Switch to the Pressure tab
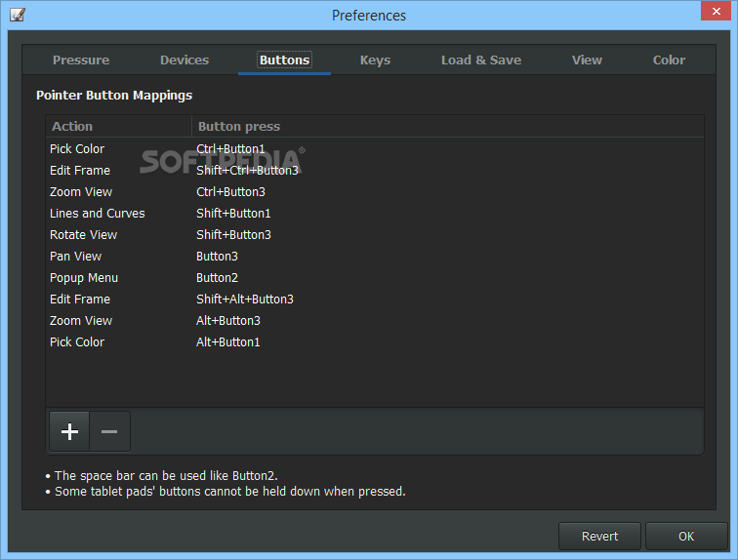Screen dimensions: 738x560 tap(81, 60)
